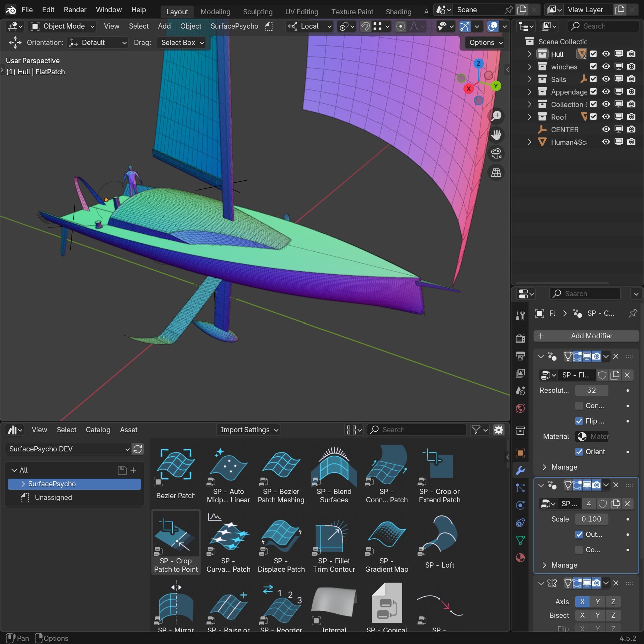Pin the properties editor context
The image size is (644, 644).
(x=632, y=313)
